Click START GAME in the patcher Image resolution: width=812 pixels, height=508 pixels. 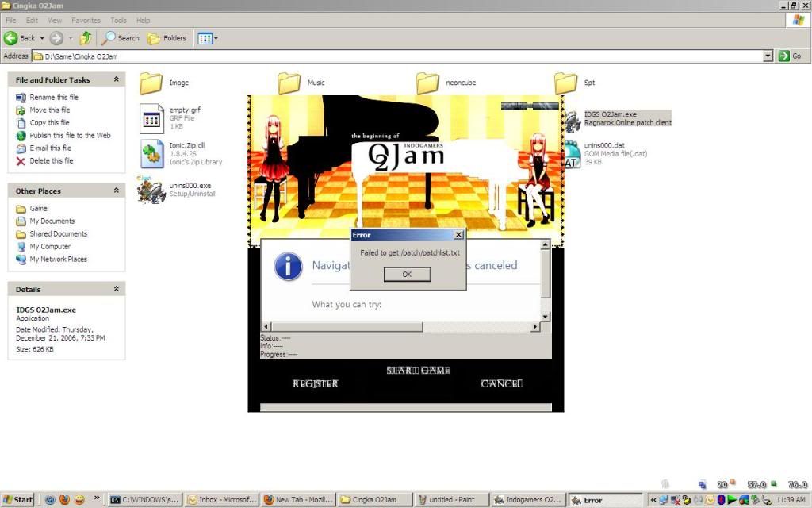[418, 370]
